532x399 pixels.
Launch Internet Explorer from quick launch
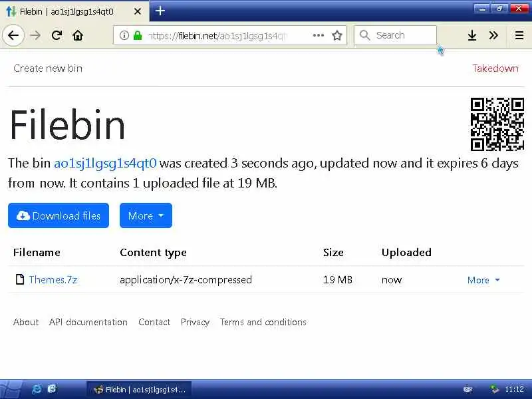[37, 389]
